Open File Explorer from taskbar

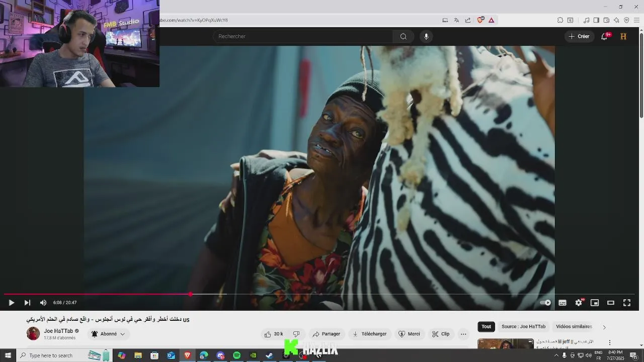(138, 355)
